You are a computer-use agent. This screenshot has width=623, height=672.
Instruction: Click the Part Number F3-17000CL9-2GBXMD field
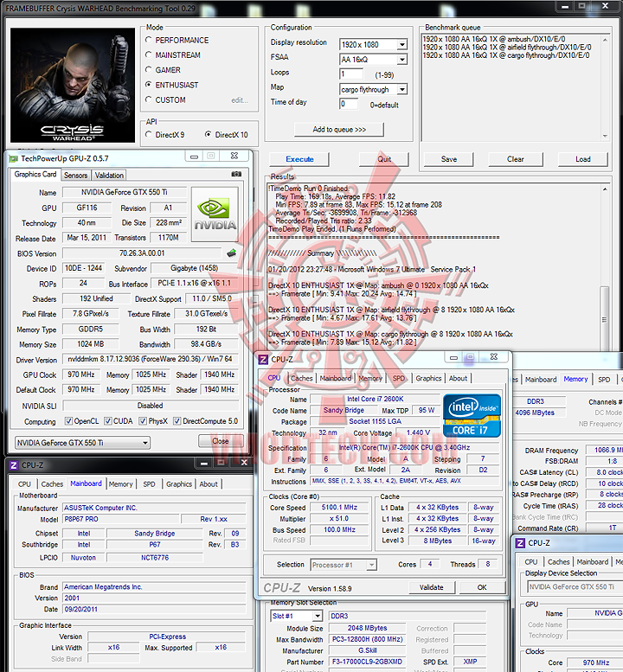tap(366, 662)
